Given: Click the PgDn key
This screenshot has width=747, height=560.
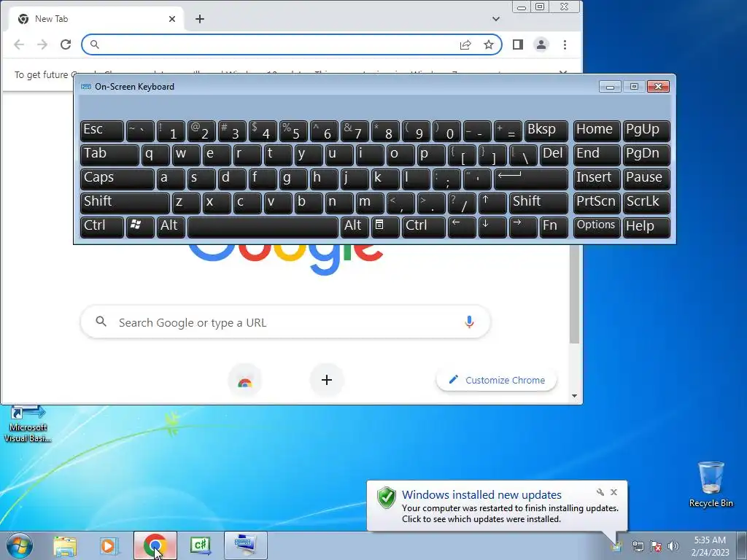Looking at the screenshot, I should click(x=646, y=155).
